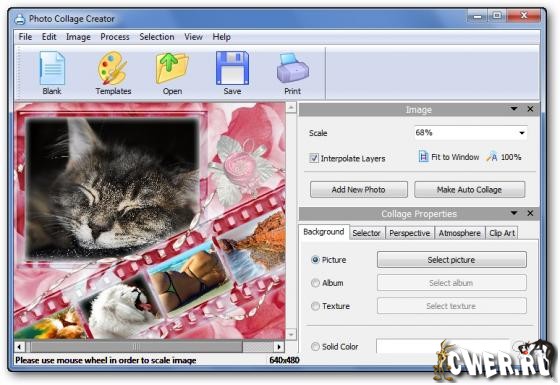Toggle Interpolate Layers checkbox
Viewport: 560px width, 385px height.
314,158
